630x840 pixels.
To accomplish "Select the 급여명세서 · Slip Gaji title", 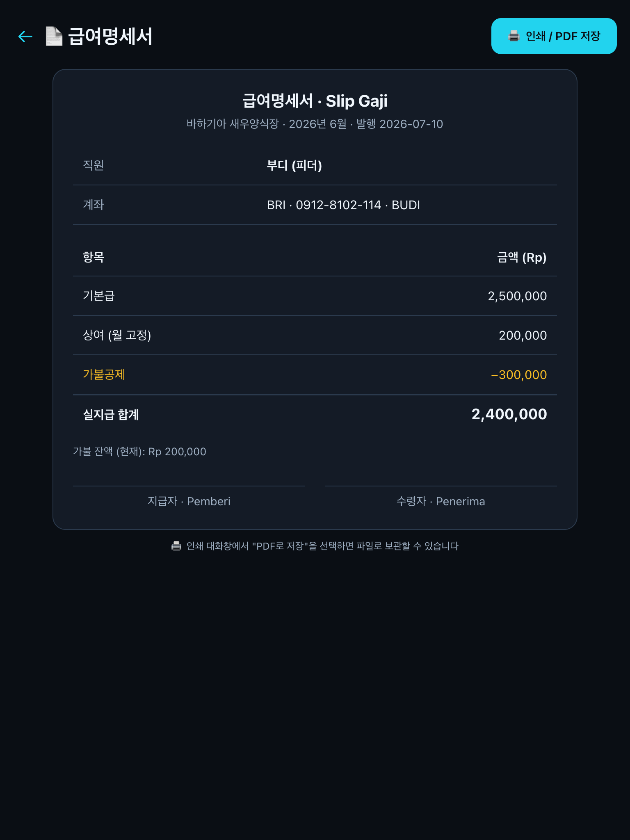I will point(315,101).
